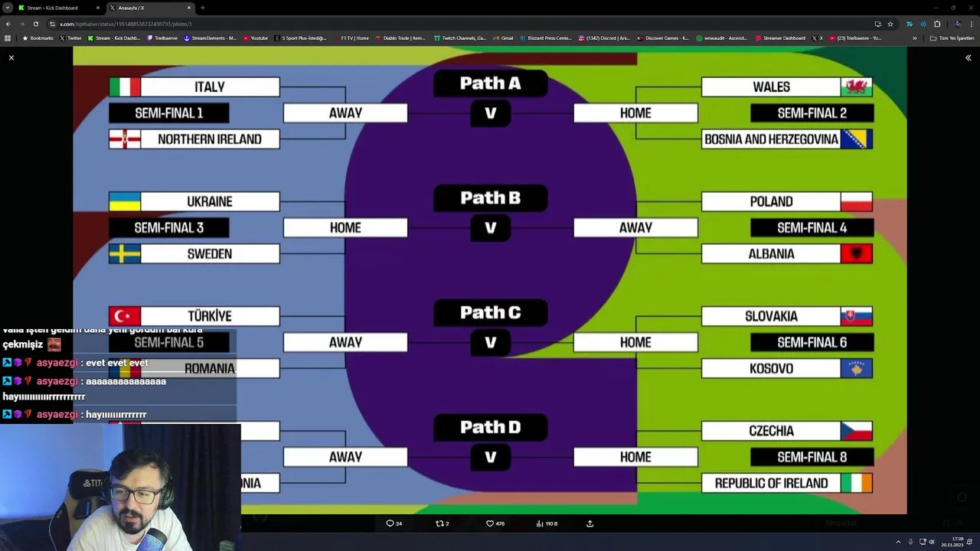Viewport: 980px width, 551px height.
Task: Open the Trielbaenre Twitch bookmark
Action: [x=162, y=37]
